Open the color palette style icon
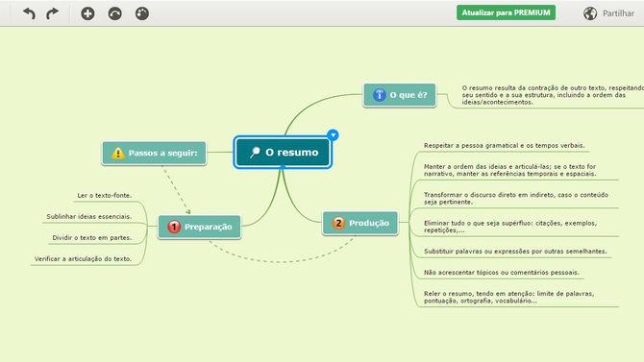The image size is (644, 362). (142, 13)
